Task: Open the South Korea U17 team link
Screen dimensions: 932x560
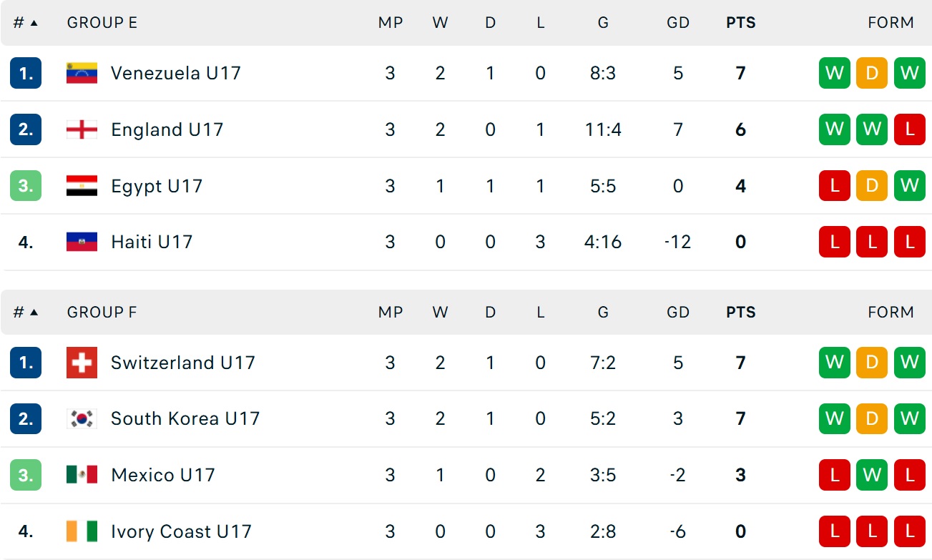Action: pyautogui.click(x=185, y=418)
